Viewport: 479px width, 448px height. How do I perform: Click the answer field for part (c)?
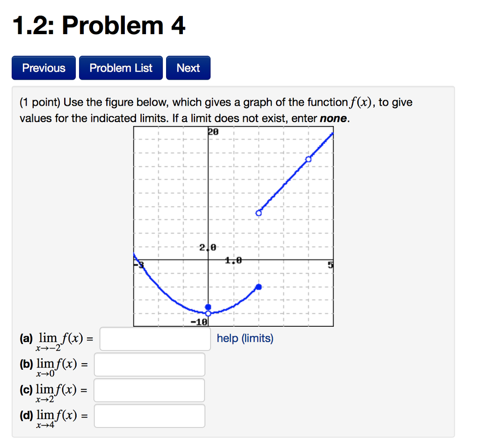tap(149, 390)
